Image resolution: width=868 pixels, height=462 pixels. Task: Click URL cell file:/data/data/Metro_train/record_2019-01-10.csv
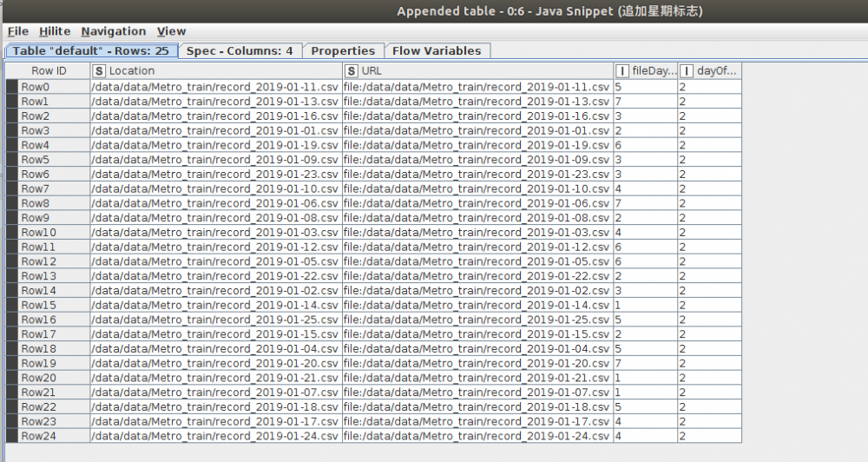478,189
